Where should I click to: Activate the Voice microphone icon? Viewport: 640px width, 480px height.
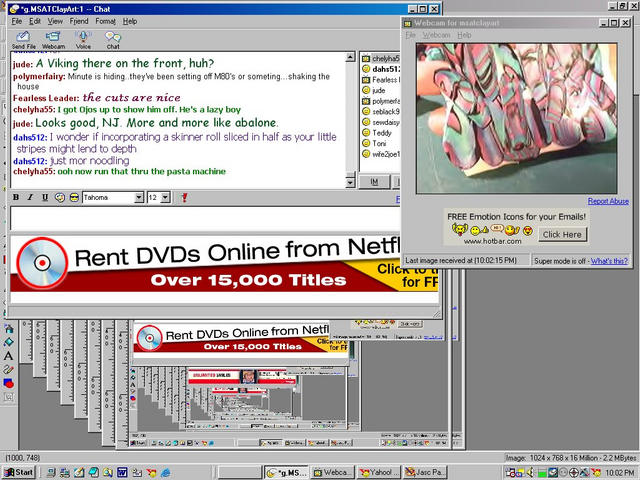pyautogui.click(x=83, y=40)
